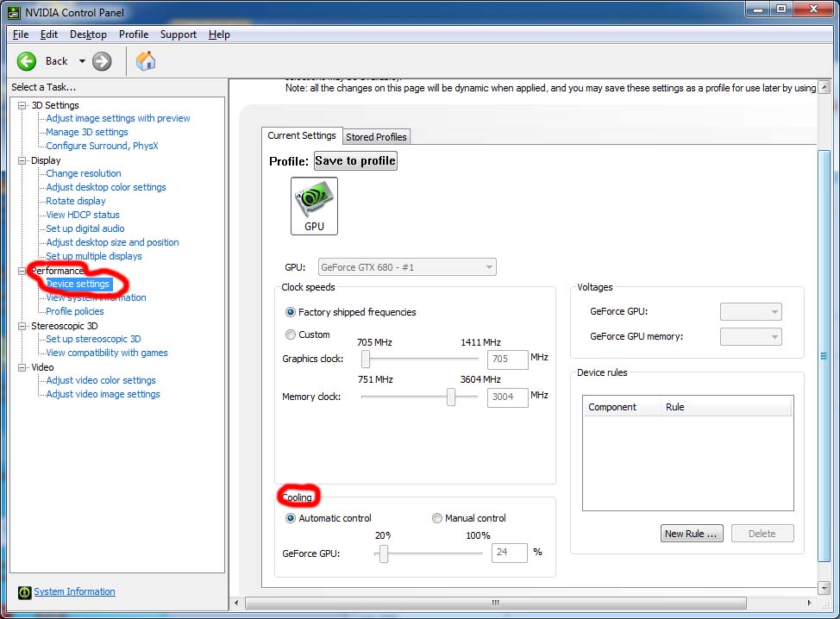Click the GeForce GPU fan speed slider
840x619 pixels.
click(x=384, y=553)
